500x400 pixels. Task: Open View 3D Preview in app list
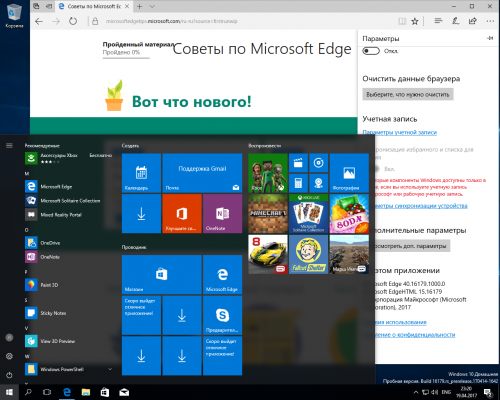click(68, 341)
